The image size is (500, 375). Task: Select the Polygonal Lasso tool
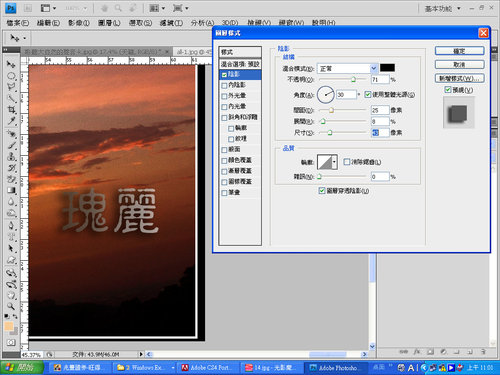(11, 87)
